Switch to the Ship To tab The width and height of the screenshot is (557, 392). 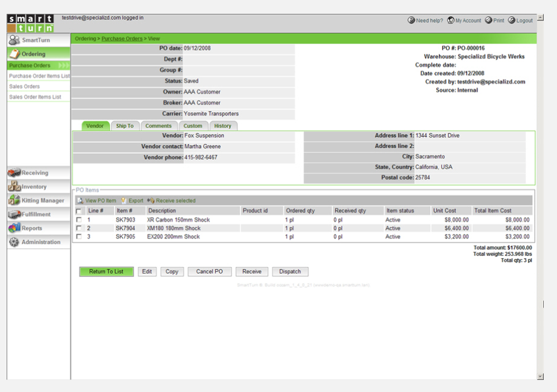[125, 126]
